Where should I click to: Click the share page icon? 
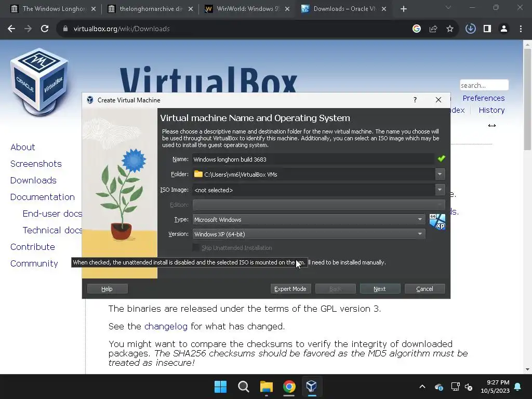click(433, 29)
